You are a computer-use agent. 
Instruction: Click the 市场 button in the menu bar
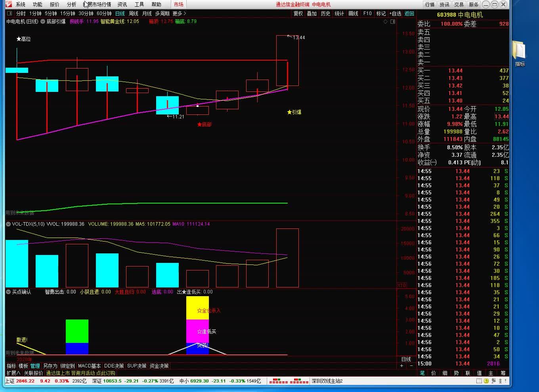click(x=179, y=4)
